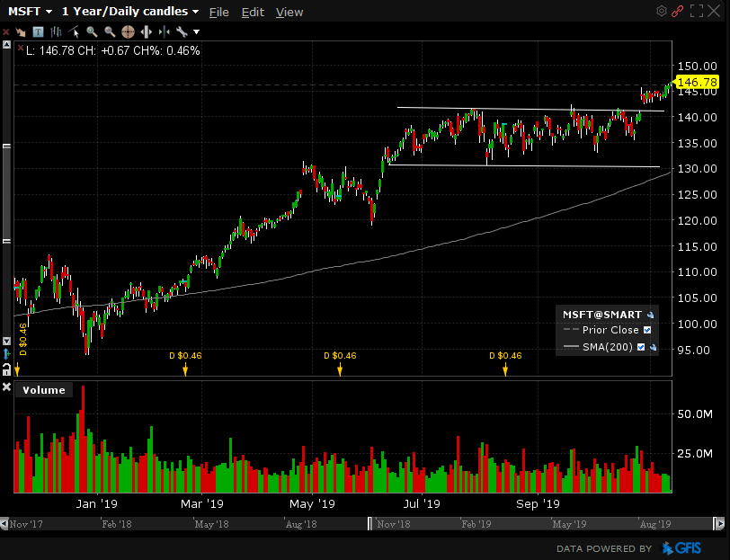Click the timeline scrollbar left arrow
This screenshot has height=560, width=730.
pyautogui.click(x=4, y=524)
